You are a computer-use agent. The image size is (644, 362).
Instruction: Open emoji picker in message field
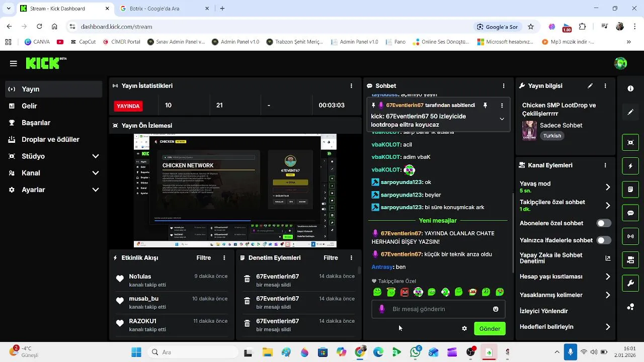[x=496, y=309]
